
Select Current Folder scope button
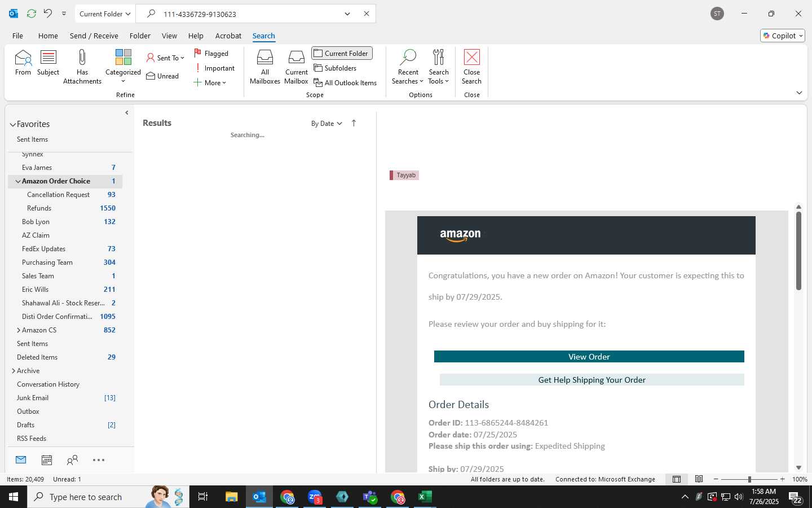342,54
